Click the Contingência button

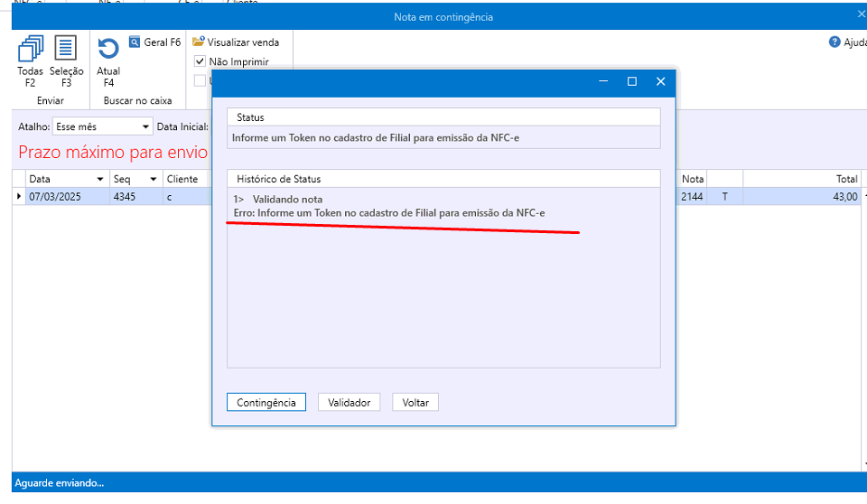pos(266,403)
